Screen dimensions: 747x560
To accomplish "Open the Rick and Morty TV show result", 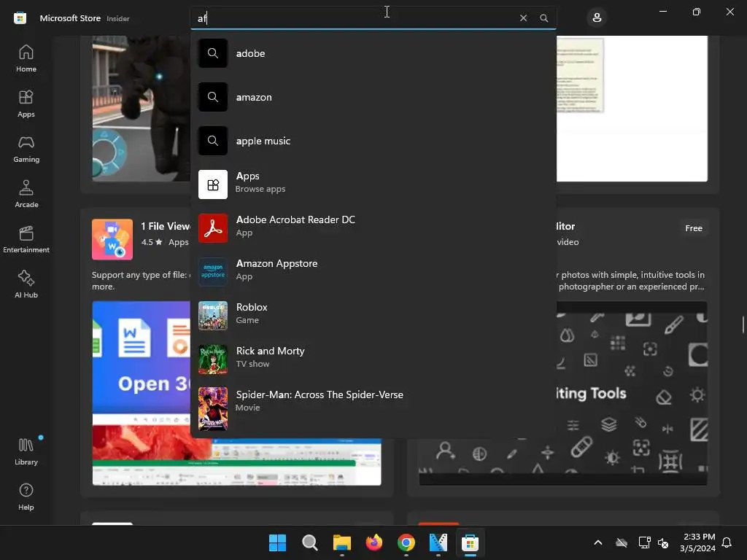I will pyautogui.click(x=373, y=359).
